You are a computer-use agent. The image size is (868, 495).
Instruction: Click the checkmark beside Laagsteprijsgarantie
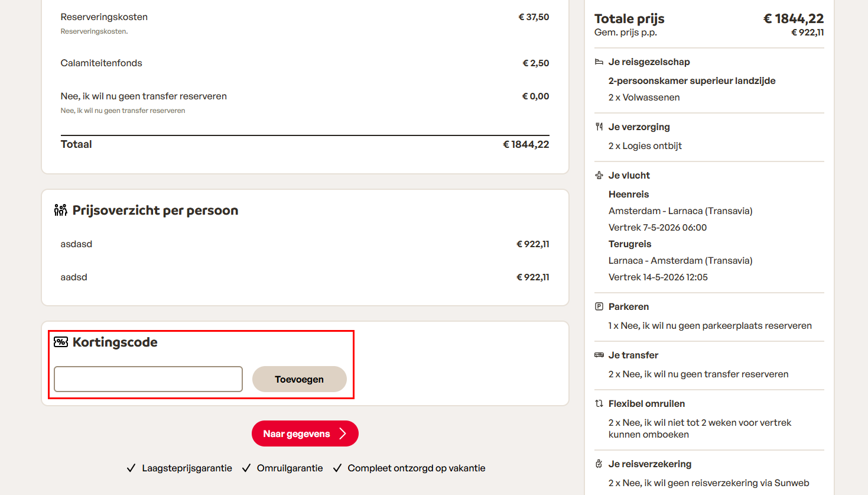(x=131, y=467)
